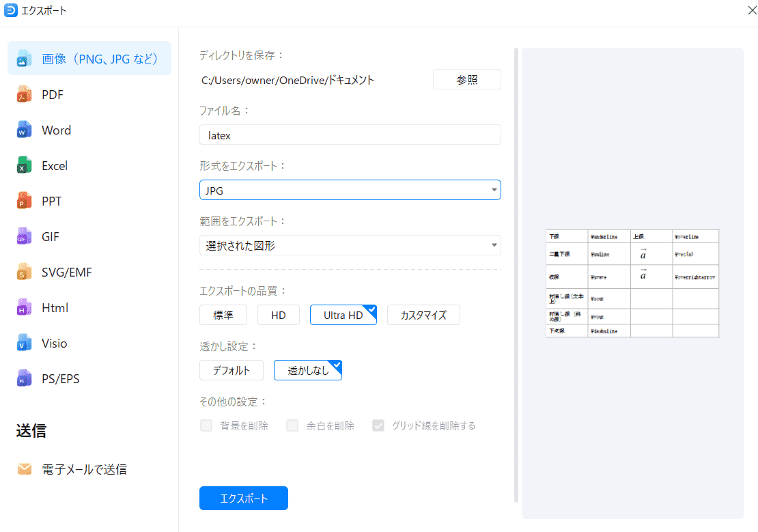
Task: Switch to the PS/EPS export tab
Action: (60, 378)
